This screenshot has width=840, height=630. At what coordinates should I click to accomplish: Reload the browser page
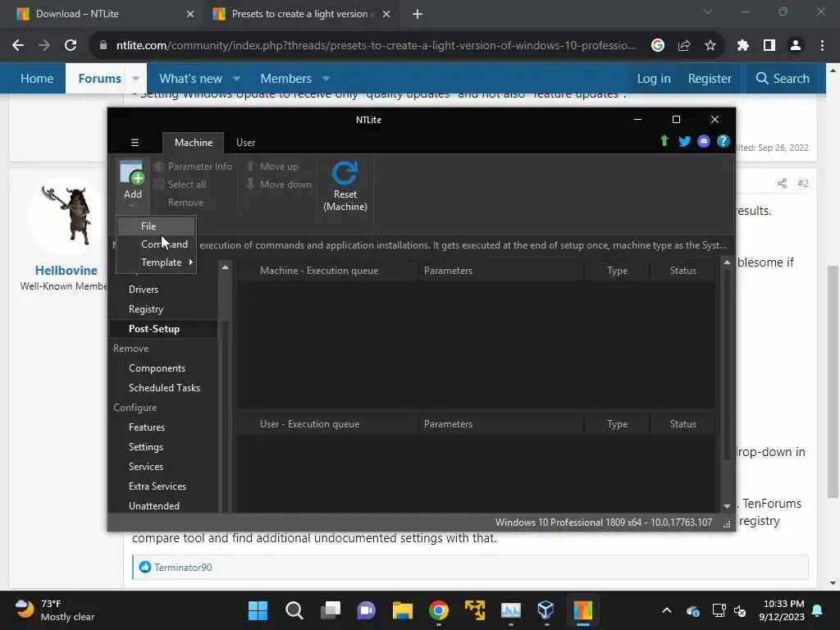pyautogui.click(x=71, y=46)
